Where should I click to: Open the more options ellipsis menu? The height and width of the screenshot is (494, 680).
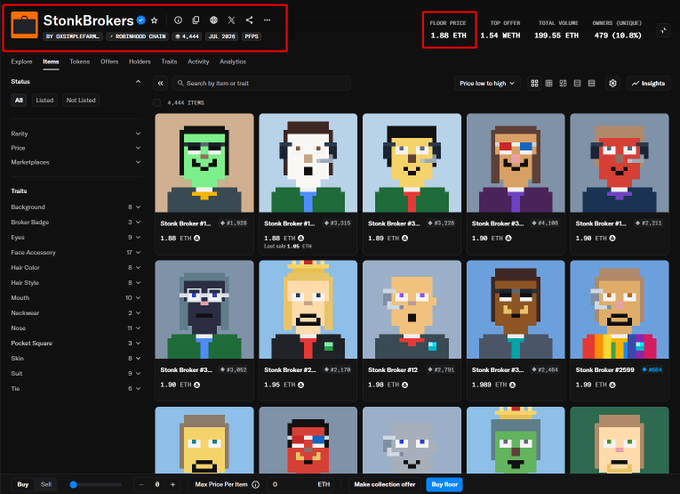(x=267, y=20)
